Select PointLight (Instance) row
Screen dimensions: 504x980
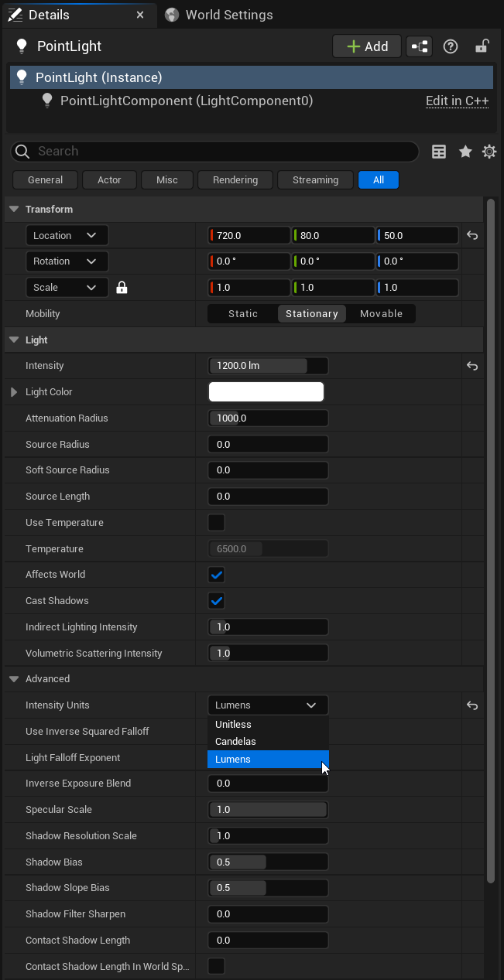pyautogui.click(x=252, y=77)
